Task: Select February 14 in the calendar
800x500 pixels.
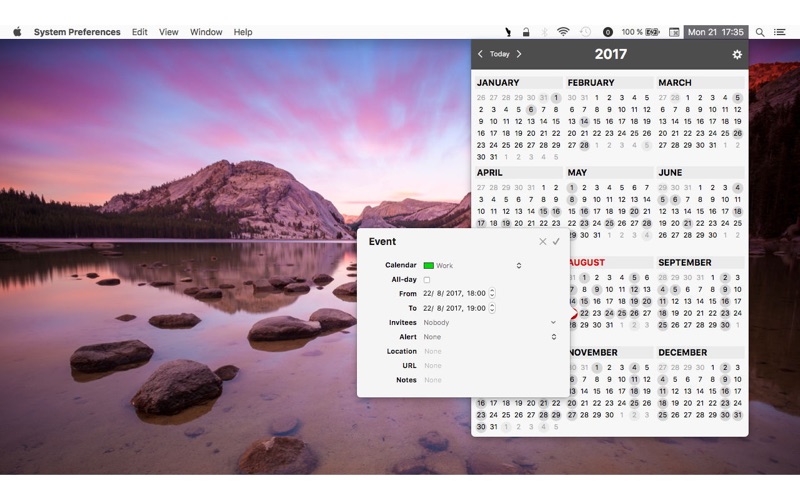Action: [584, 121]
